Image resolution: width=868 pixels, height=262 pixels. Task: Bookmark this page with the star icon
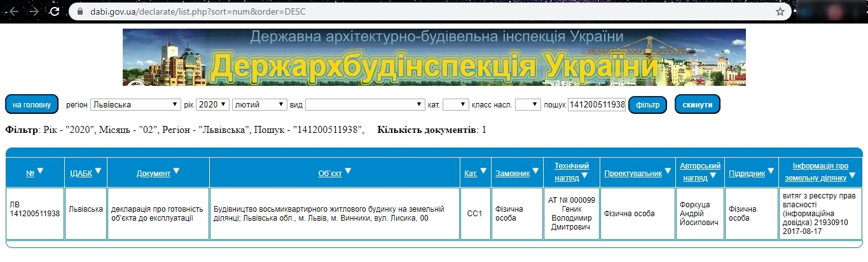(780, 11)
